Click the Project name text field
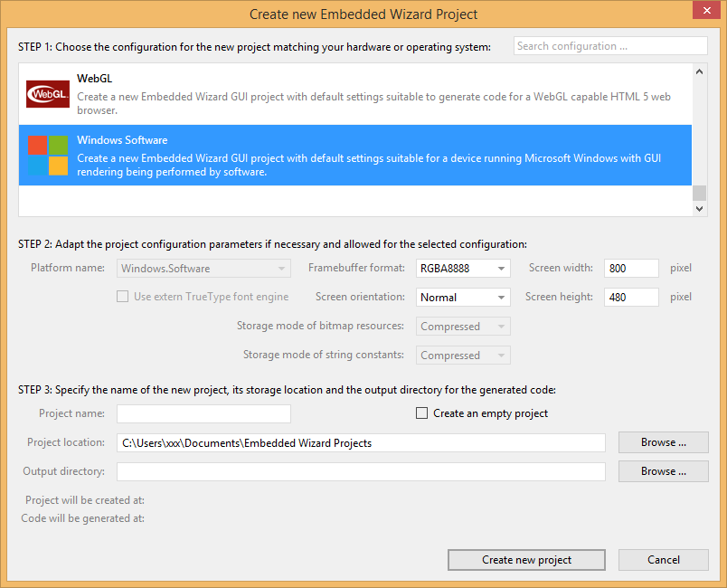 (x=203, y=413)
